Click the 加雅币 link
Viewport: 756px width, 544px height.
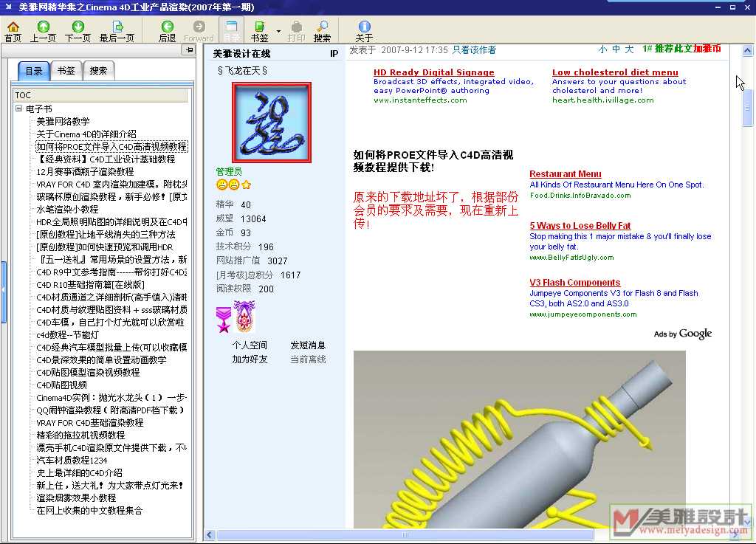pos(707,49)
